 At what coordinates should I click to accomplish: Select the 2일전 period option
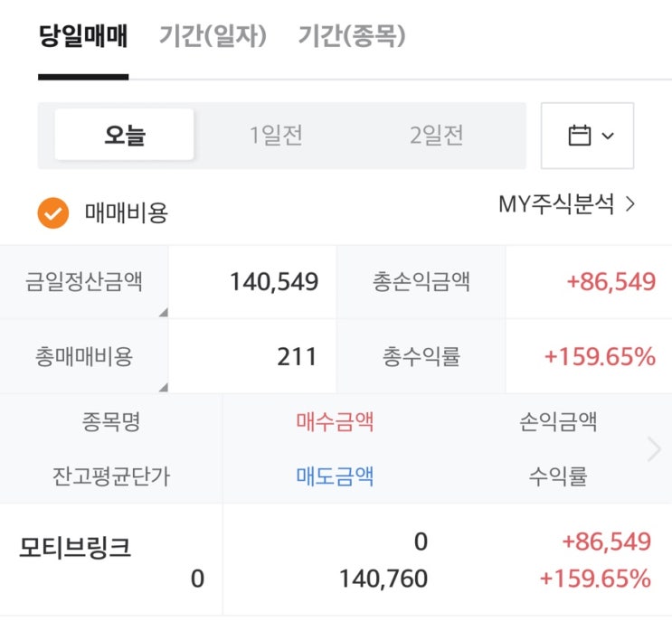[x=437, y=136]
